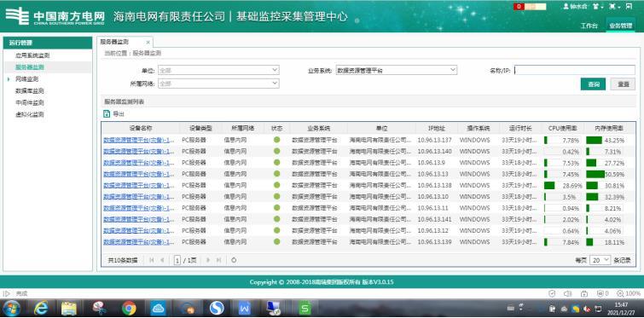Click the sound icon in the browser status bar
Screen dimensions: 644x318
pyautogui.click(x=567, y=294)
